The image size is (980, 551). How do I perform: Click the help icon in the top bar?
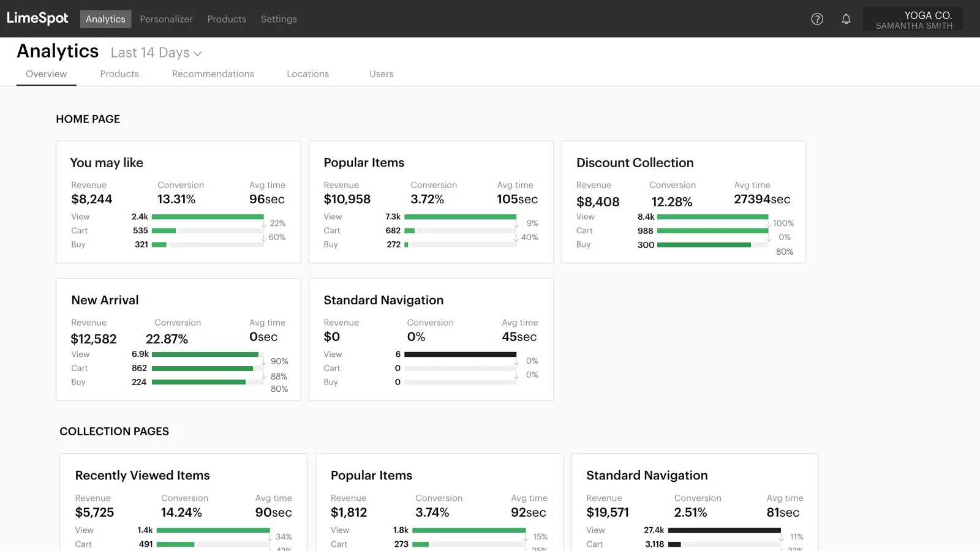pos(817,19)
